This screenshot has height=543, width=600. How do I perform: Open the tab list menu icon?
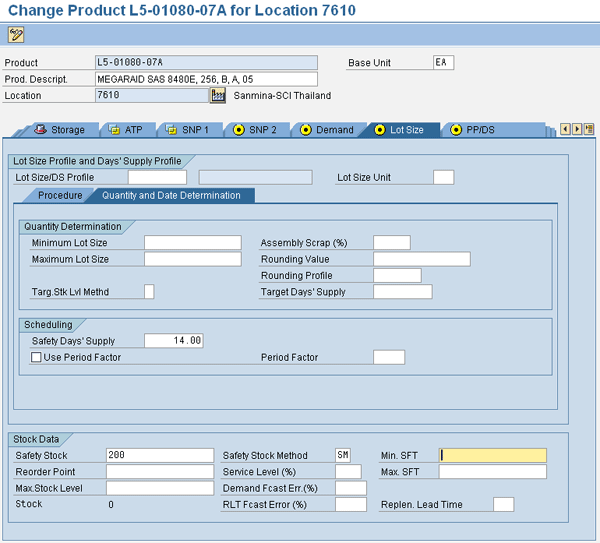pyautogui.click(x=587, y=129)
